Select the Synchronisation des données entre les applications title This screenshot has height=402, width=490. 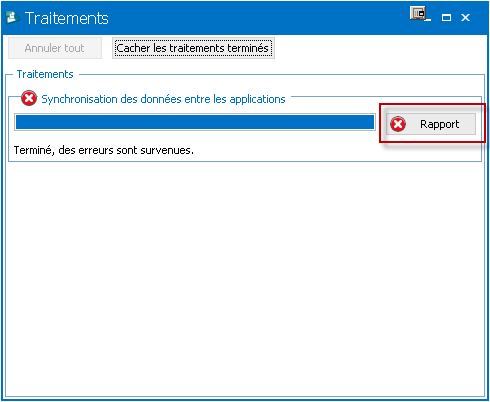coord(163,99)
